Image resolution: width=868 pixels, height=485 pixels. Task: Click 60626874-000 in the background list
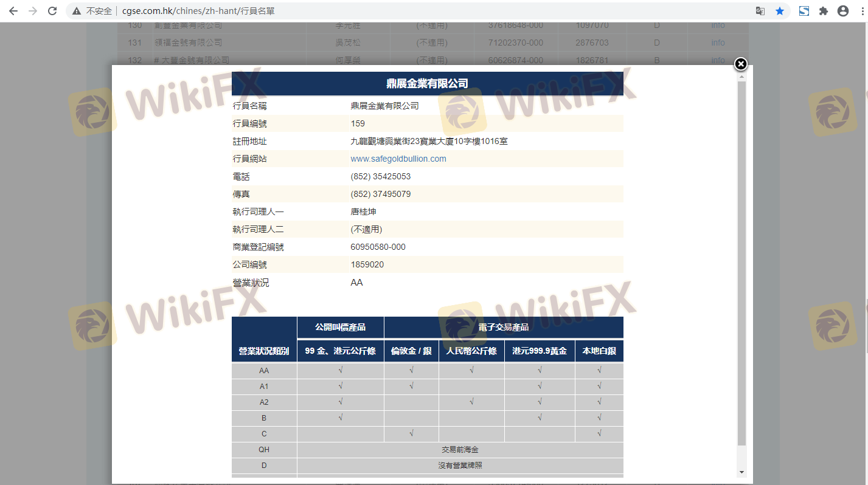516,60
